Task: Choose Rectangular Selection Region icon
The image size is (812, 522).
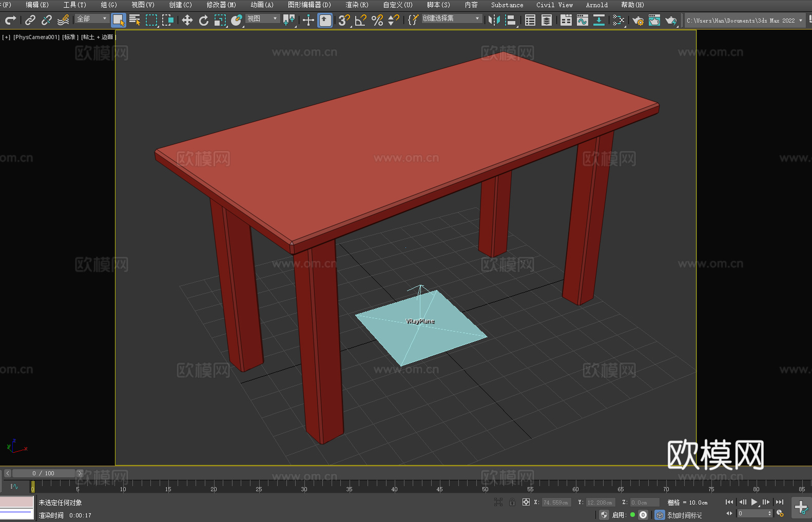Action: point(151,20)
